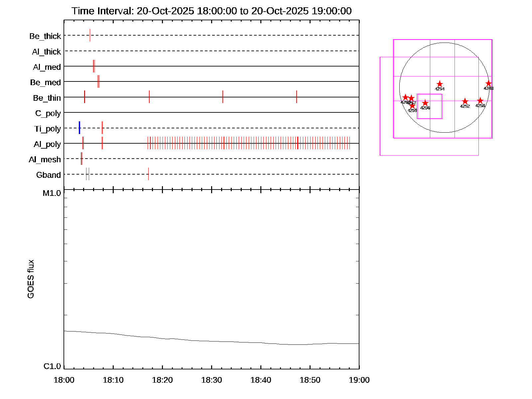Click the Al_mesh row marker
The height and width of the screenshot is (399, 532).
click(81, 159)
